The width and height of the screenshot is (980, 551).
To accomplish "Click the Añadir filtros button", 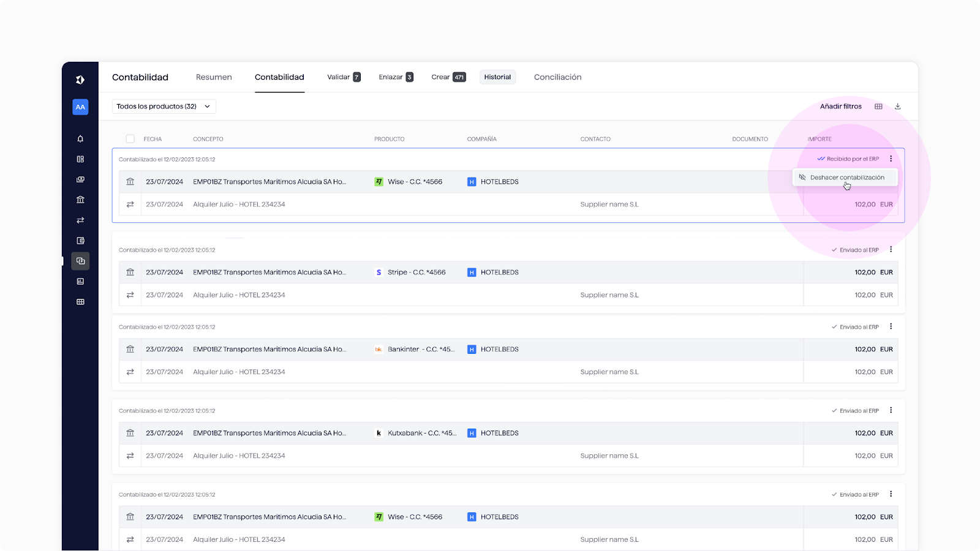I will coord(840,107).
